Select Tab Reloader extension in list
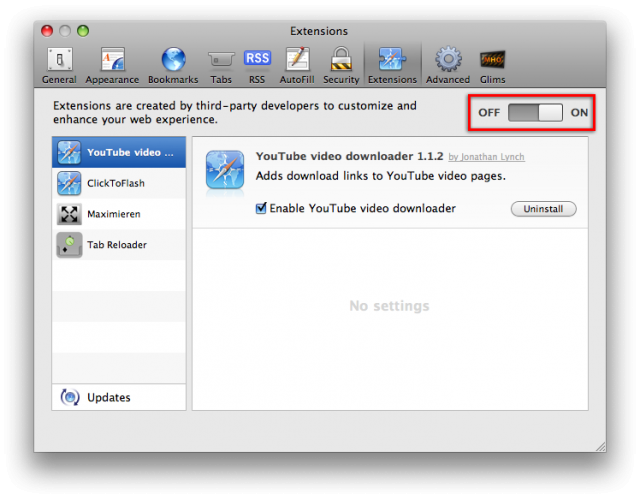This screenshot has width=640, height=499. point(119,245)
